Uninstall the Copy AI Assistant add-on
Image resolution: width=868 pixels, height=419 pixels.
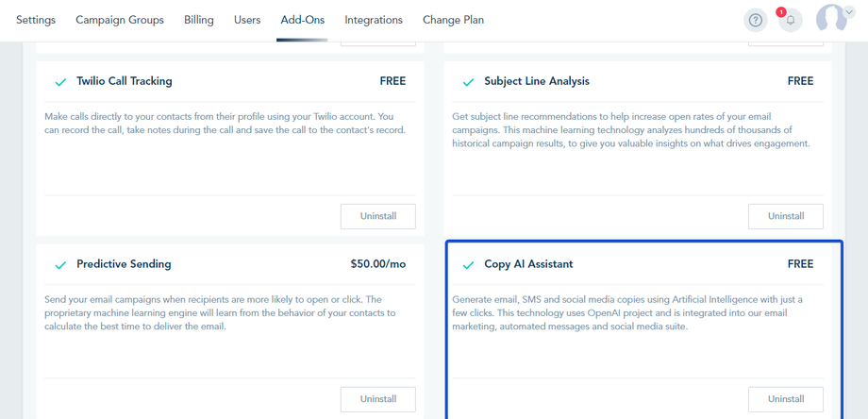pos(785,399)
